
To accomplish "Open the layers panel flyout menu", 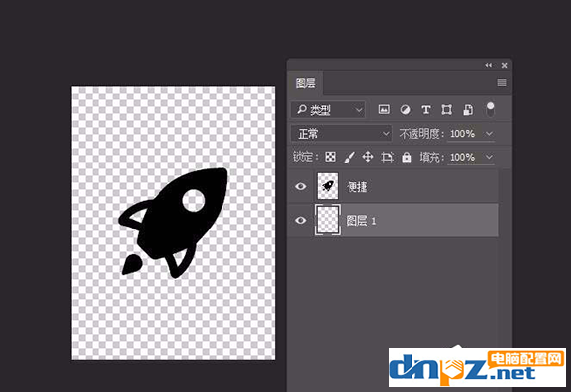I will pyautogui.click(x=502, y=83).
